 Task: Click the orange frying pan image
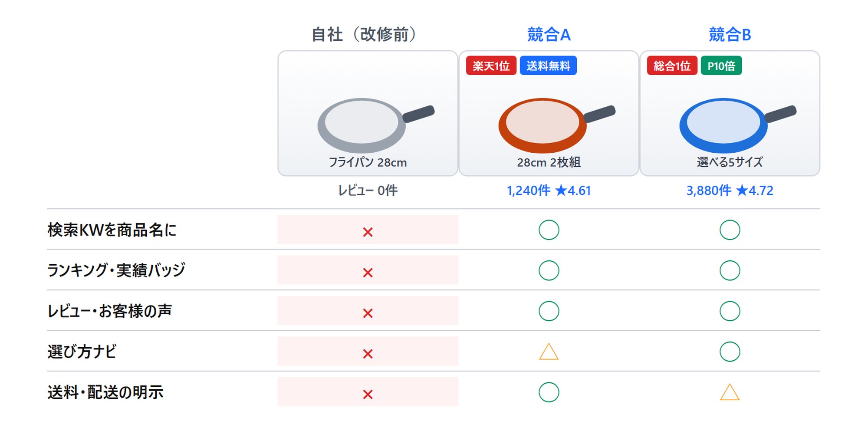557,125
